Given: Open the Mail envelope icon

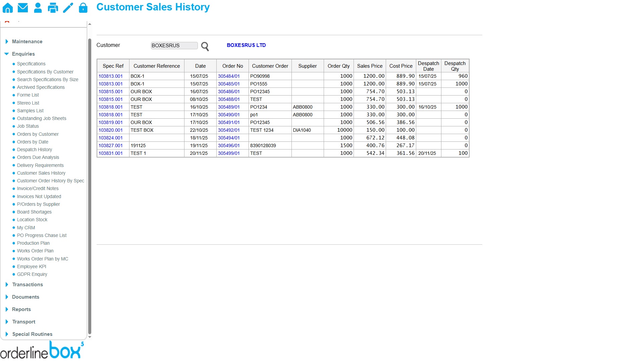Looking at the screenshot, I should [23, 7].
